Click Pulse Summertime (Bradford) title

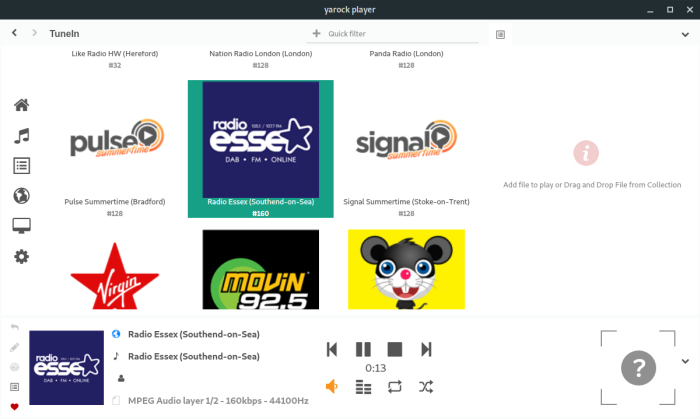pyautogui.click(x=115, y=202)
